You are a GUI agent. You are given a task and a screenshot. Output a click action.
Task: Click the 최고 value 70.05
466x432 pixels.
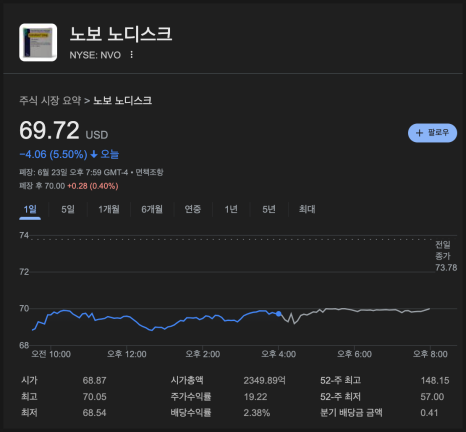95,397
